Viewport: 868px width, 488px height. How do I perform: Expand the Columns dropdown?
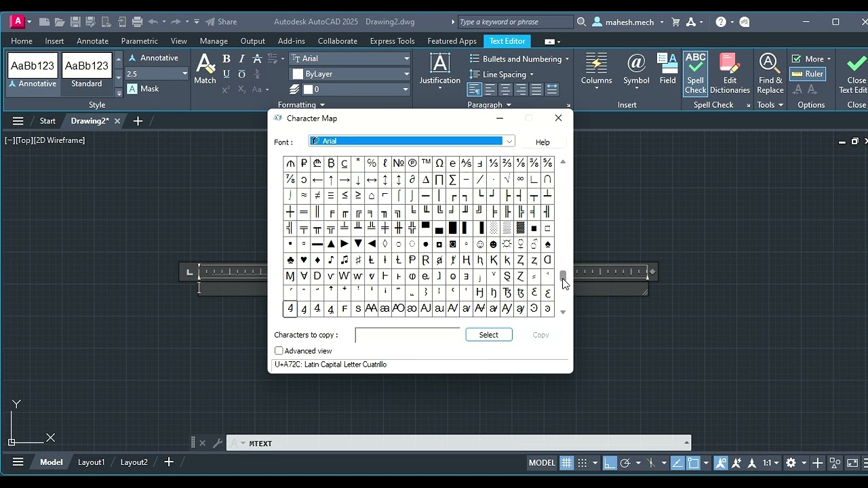(x=596, y=89)
